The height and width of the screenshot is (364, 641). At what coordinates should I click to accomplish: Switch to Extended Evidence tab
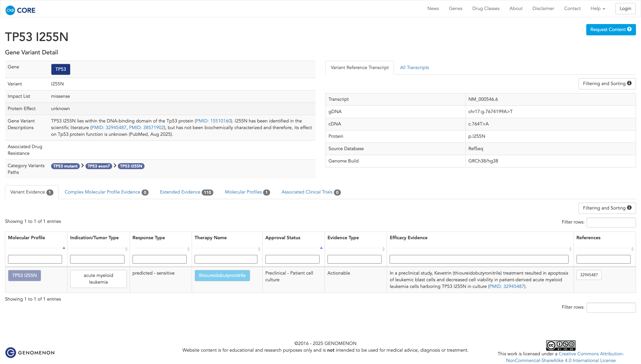(x=186, y=192)
